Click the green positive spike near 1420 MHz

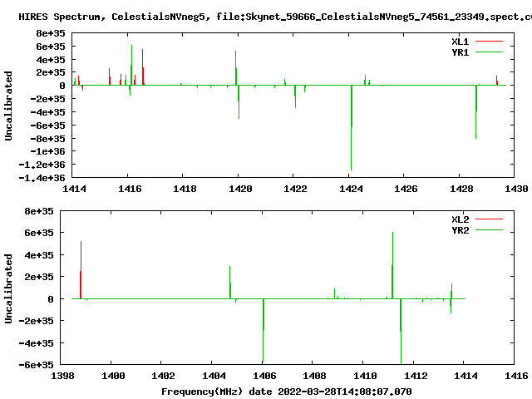pos(236,68)
